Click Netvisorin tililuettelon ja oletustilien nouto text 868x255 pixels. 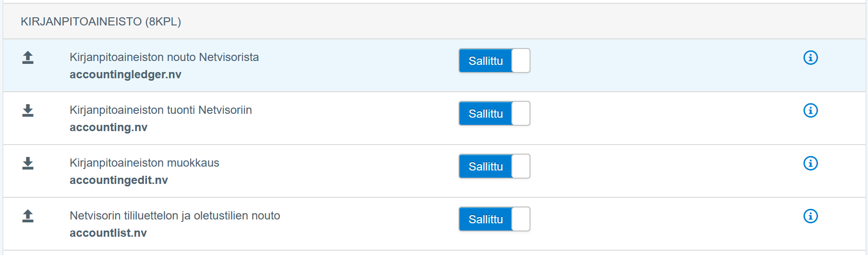coord(175,216)
